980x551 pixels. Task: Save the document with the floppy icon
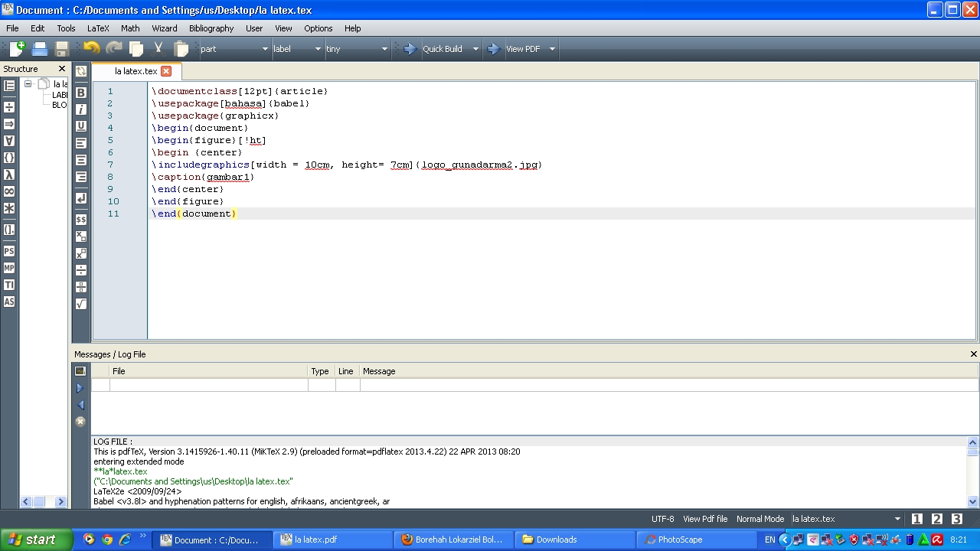pos(62,48)
